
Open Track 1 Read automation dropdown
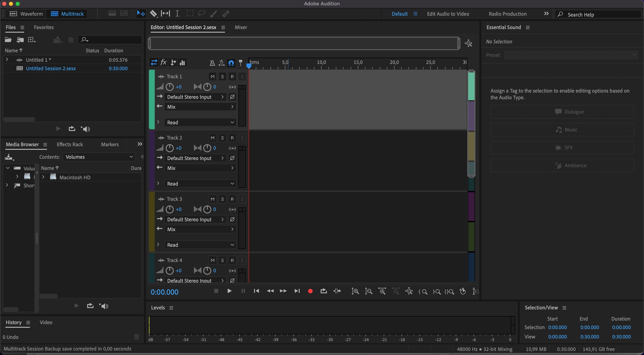click(200, 123)
